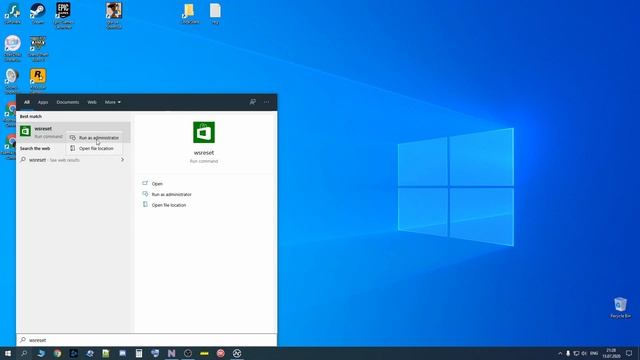Select the wsreset best match result
Image resolution: width=640 pixels, height=360 pixels.
(x=73, y=132)
